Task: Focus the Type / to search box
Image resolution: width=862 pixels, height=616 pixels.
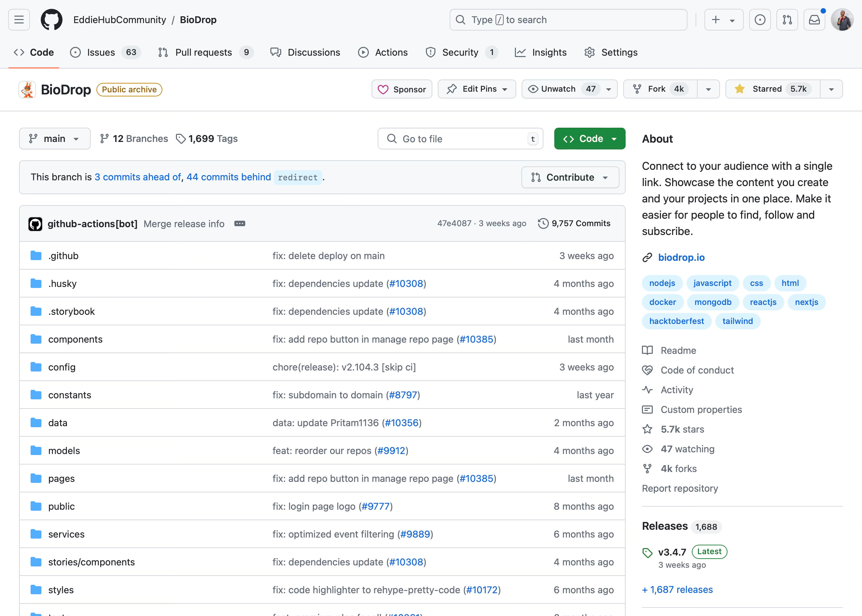Action: [x=568, y=20]
